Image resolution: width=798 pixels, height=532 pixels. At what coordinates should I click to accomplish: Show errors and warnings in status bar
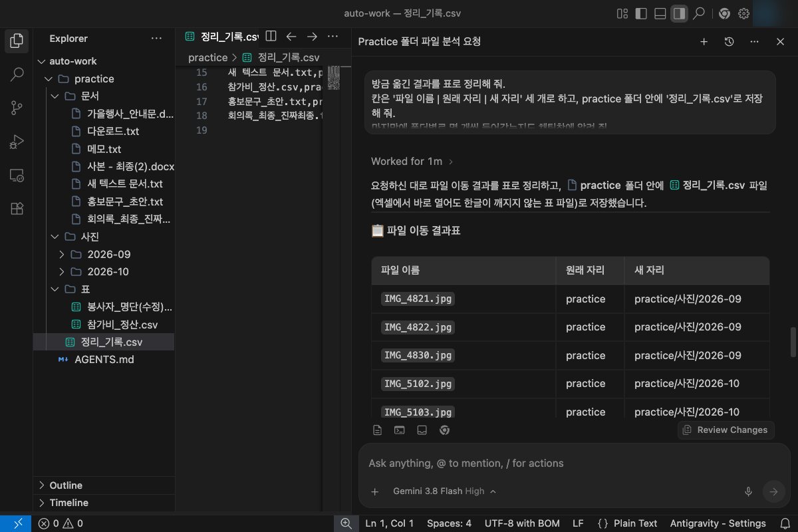click(61, 523)
